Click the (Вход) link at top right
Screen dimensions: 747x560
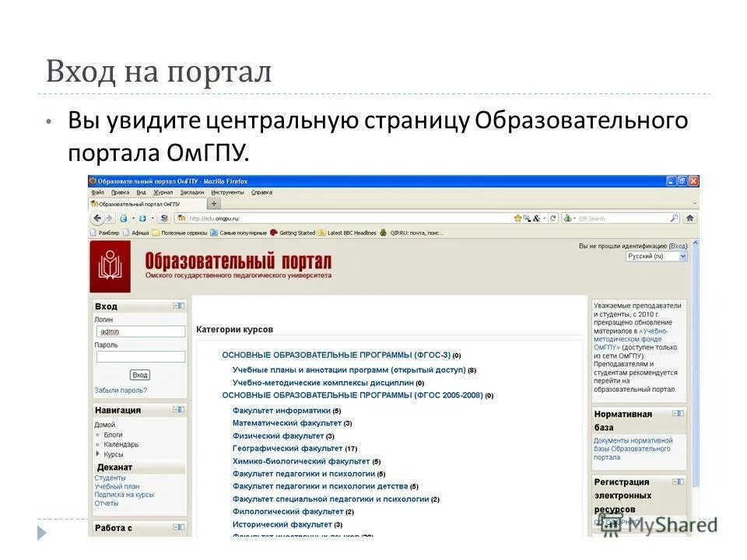click(679, 246)
